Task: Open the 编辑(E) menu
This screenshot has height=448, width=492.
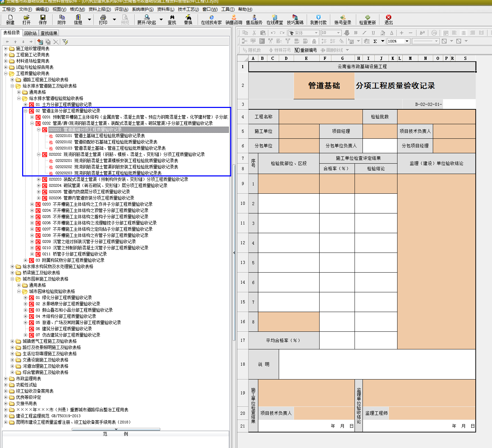Action: point(42,9)
